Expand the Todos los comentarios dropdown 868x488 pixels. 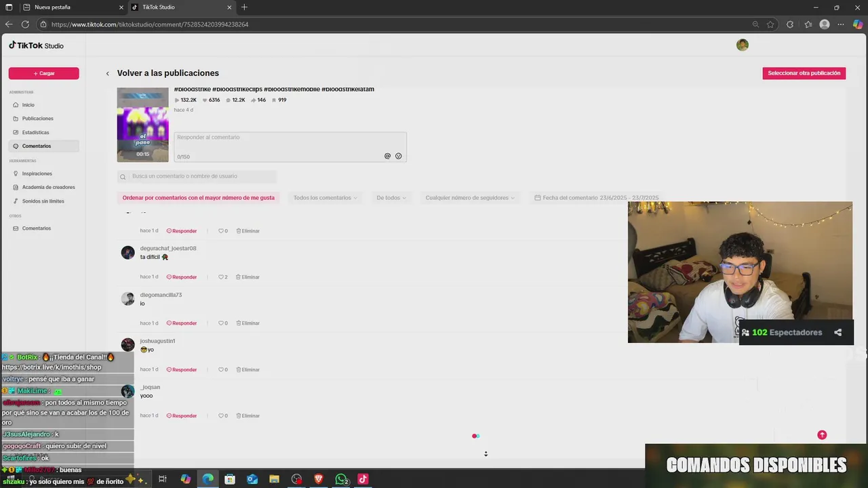pyautogui.click(x=325, y=198)
